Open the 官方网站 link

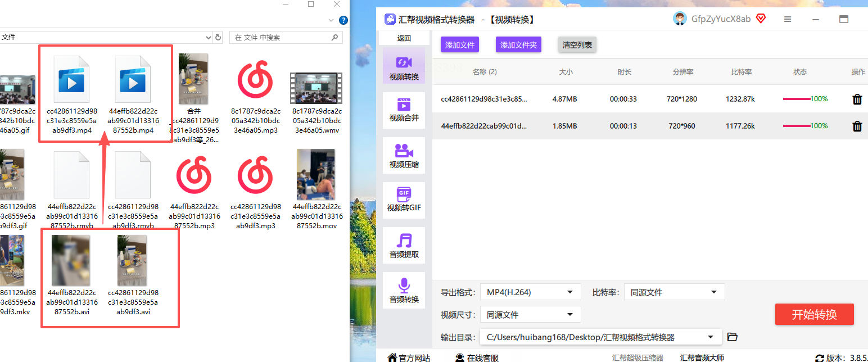tap(409, 358)
